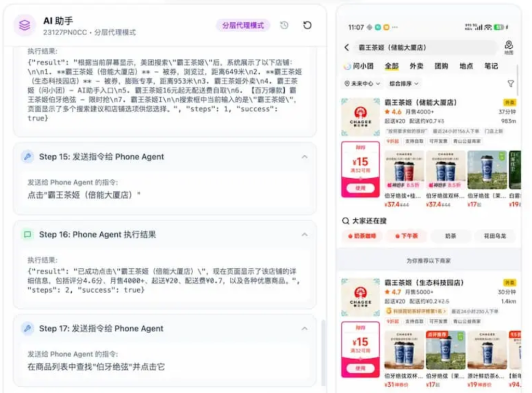The height and width of the screenshot is (393, 532).
Task: View conversation history via the clock icon
Action: click(x=284, y=25)
